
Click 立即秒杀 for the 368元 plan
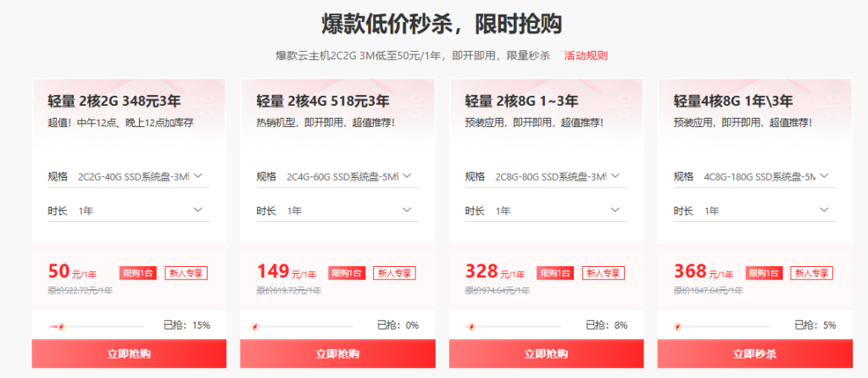coord(755,353)
